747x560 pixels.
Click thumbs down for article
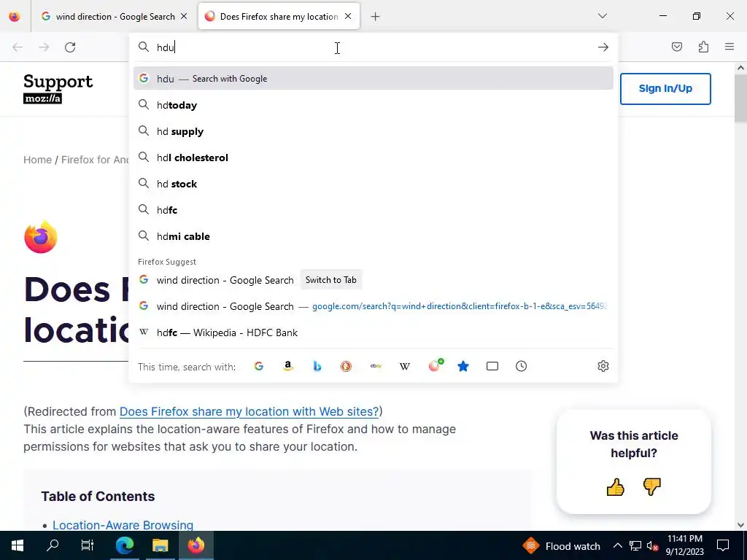click(651, 486)
